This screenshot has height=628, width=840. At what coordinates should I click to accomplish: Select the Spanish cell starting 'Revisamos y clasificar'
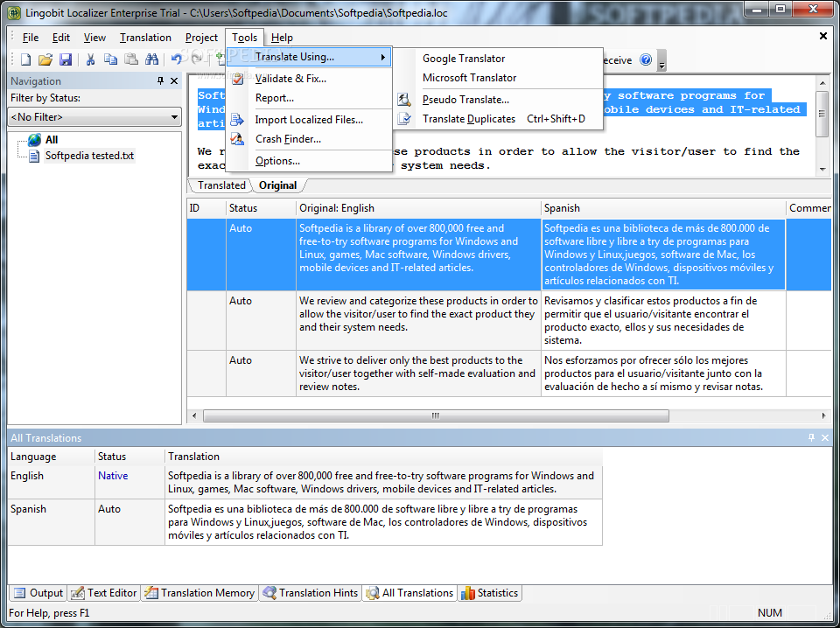tap(663, 320)
